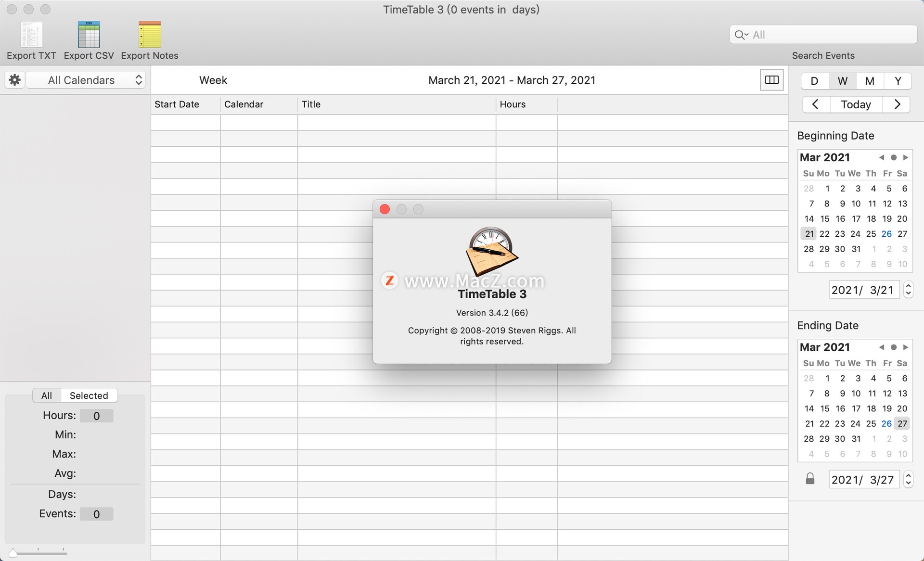Viewport: 924px width, 561px height.
Task: Click Mar 2021 title in Beginning Date calendar
Action: (825, 157)
